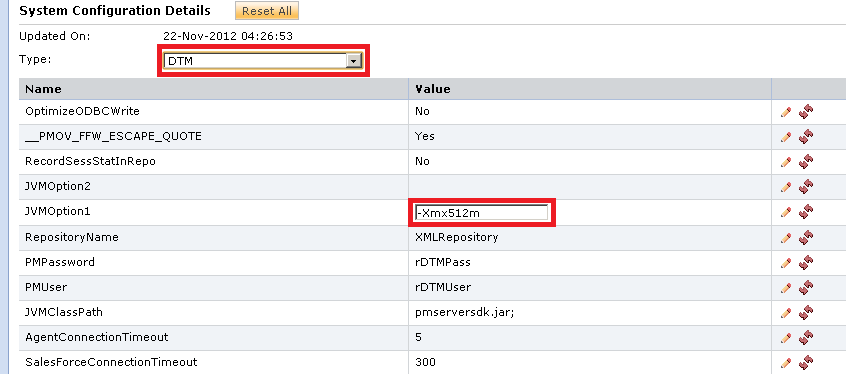
Task: Click the value 5 for AgentConnectionTimeout
Action: pyautogui.click(x=419, y=338)
